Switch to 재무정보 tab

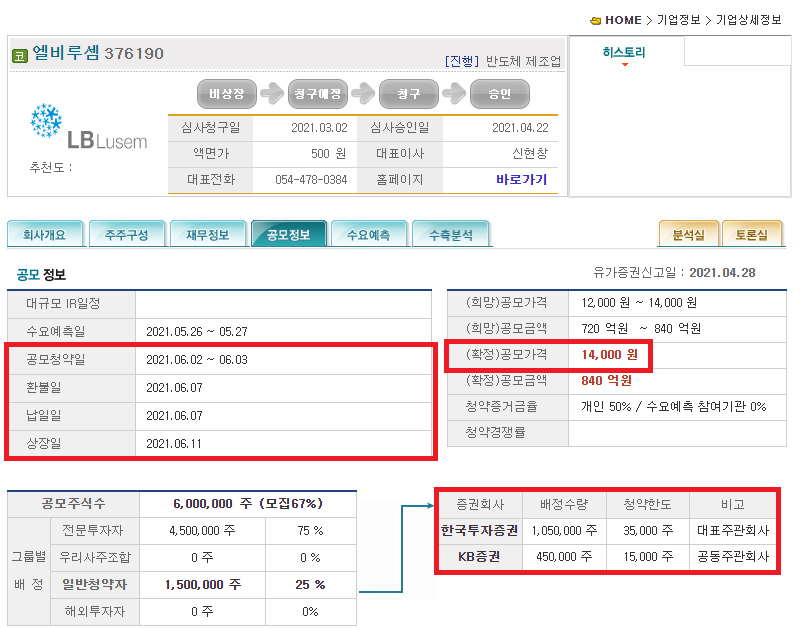pos(208,235)
